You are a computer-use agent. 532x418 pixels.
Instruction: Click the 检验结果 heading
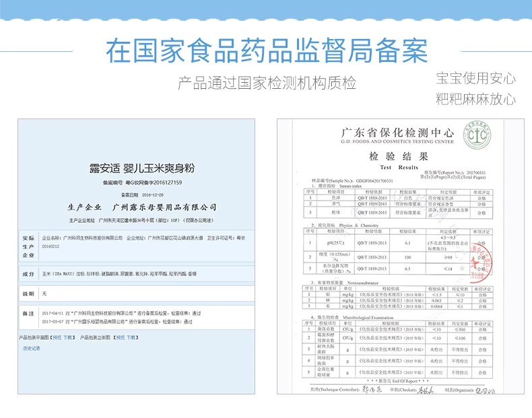pyautogui.click(x=399, y=156)
